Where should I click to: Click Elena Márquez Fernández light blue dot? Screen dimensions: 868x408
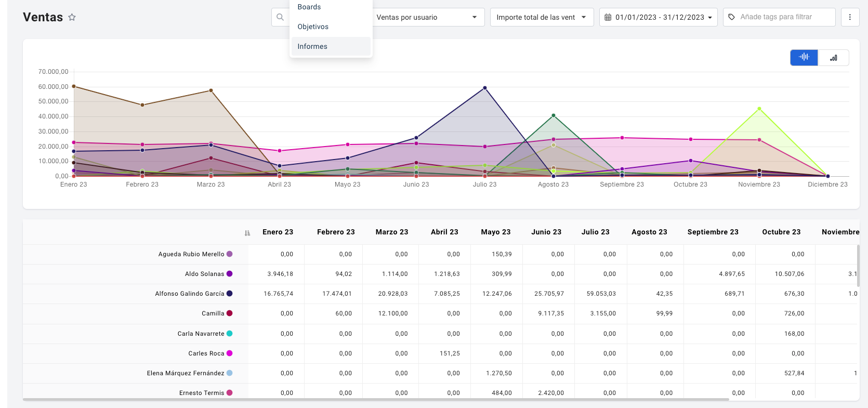coord(230,373)
